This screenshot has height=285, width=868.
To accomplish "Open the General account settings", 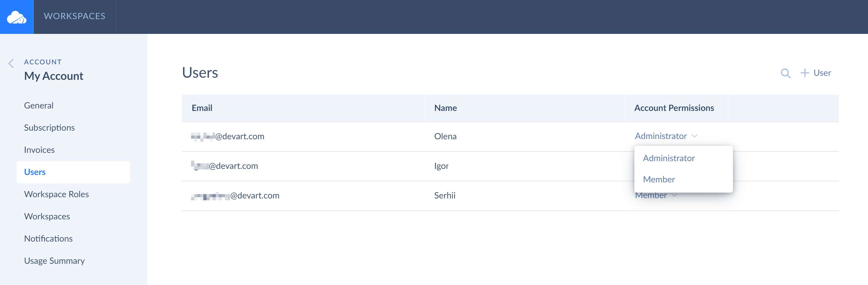I will click(39, 105).
